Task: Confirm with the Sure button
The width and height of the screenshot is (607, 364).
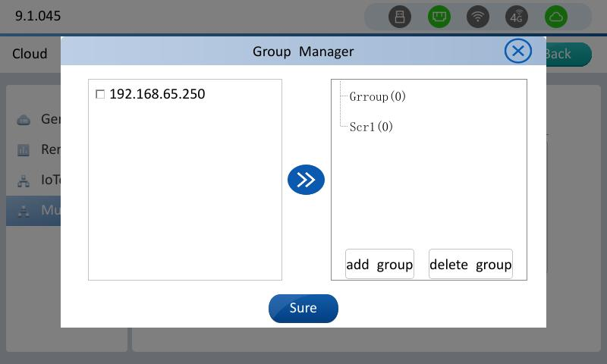Action: pyautogui.click(x=303, y=309)
